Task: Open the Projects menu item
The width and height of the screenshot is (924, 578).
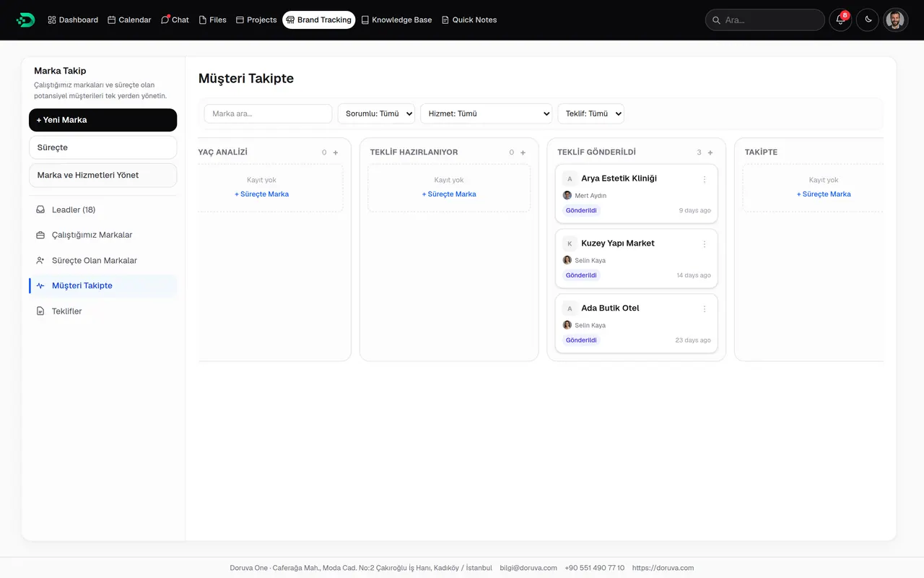Action: coord(256,20)
